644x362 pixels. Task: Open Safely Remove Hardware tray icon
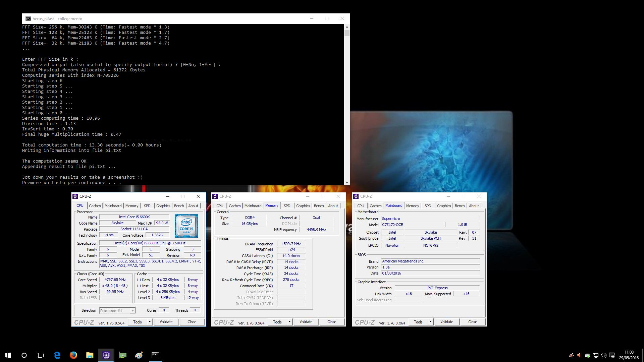click(x=588, y=355)
